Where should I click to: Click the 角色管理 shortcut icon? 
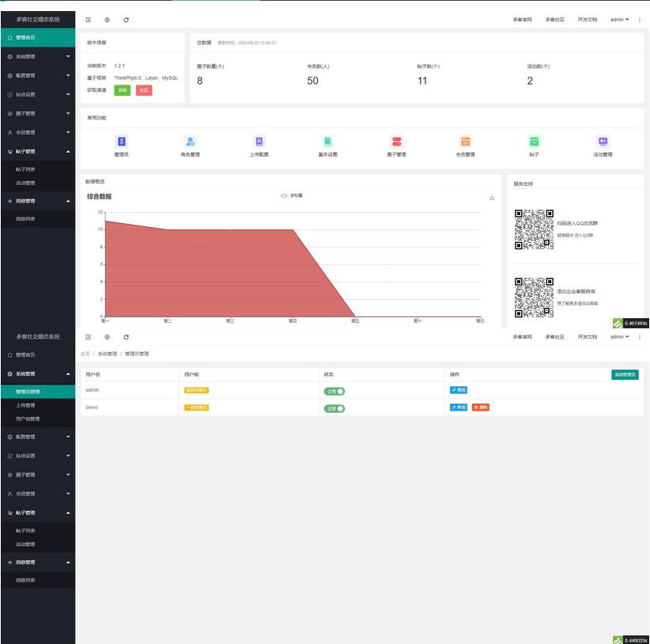pos(191,142)
